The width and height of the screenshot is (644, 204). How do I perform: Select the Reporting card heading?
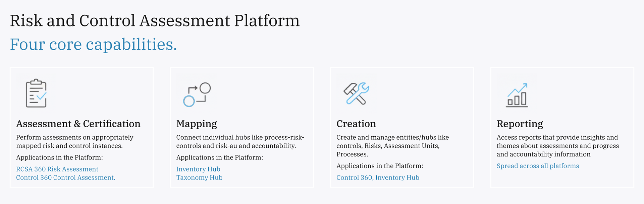click(x=520, y=124)
